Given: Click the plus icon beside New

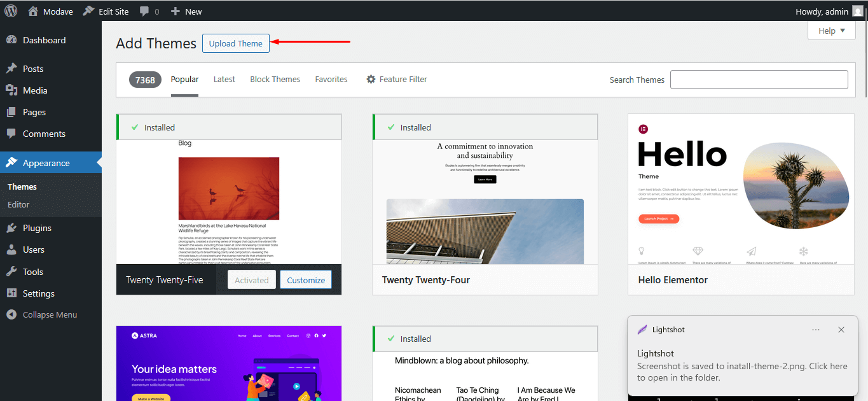Looking at the screenshot, I should (x=176, y=11).
